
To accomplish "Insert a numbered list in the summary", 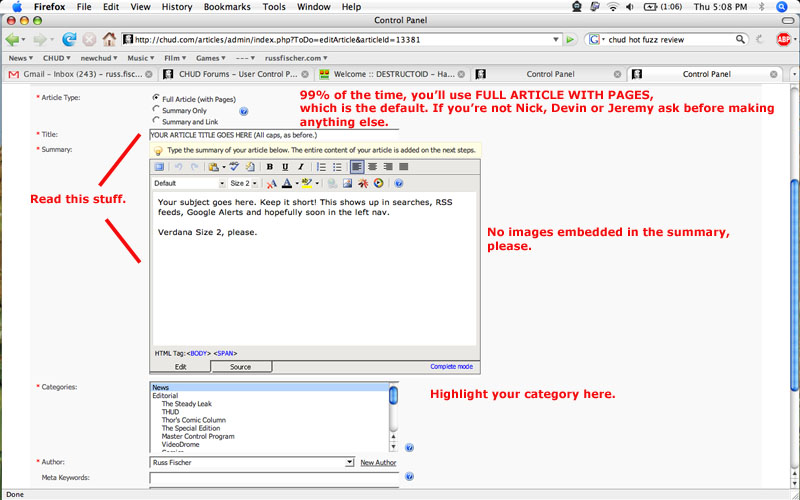I will pyautogui.click(x=322, y=167).
